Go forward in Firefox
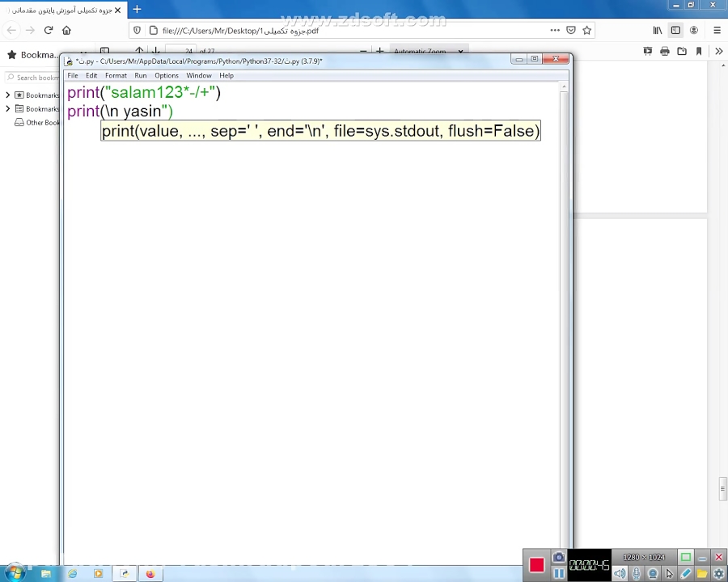The height and width of the screenshot is (582, 728). [30, 30]
